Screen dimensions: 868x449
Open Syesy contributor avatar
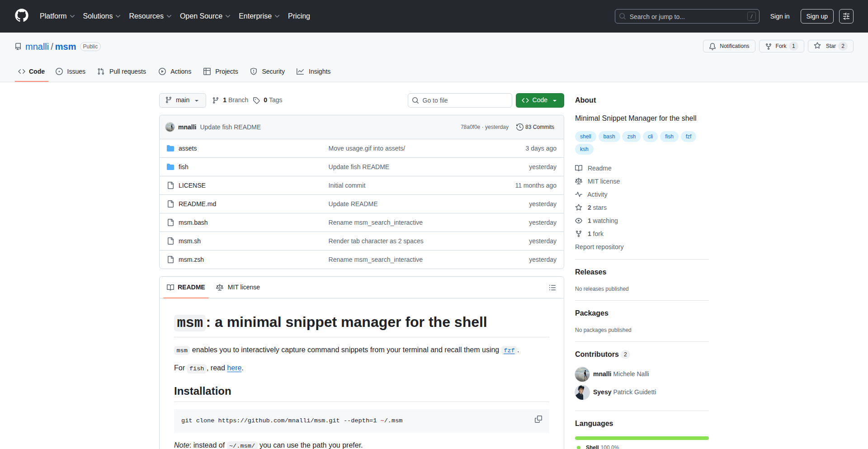582,392
